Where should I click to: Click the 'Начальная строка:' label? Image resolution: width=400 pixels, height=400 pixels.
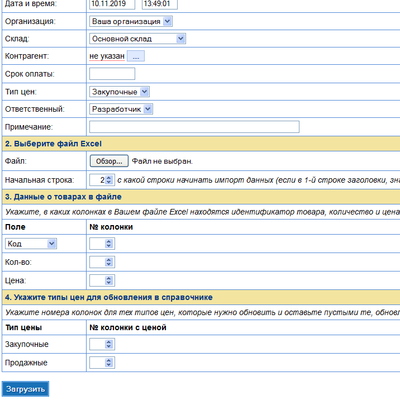(x=39, y=180)
